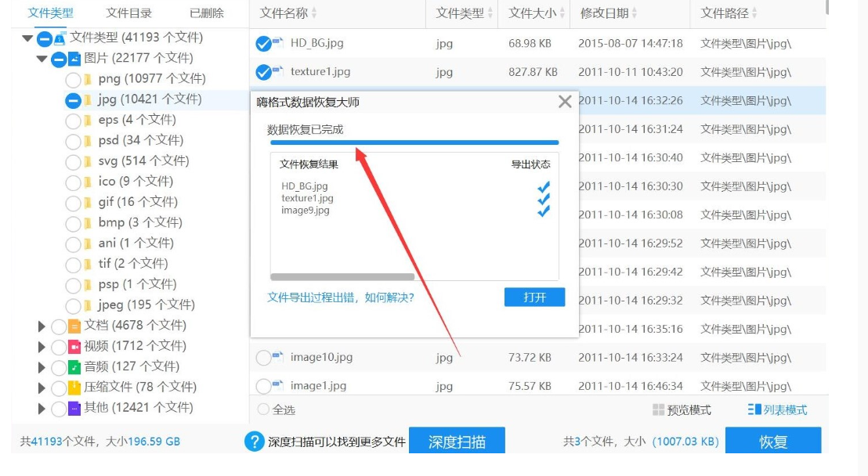Expand the 压缩文件 tree node
Screen dimensions: 868x476
[x=41, y=388]
